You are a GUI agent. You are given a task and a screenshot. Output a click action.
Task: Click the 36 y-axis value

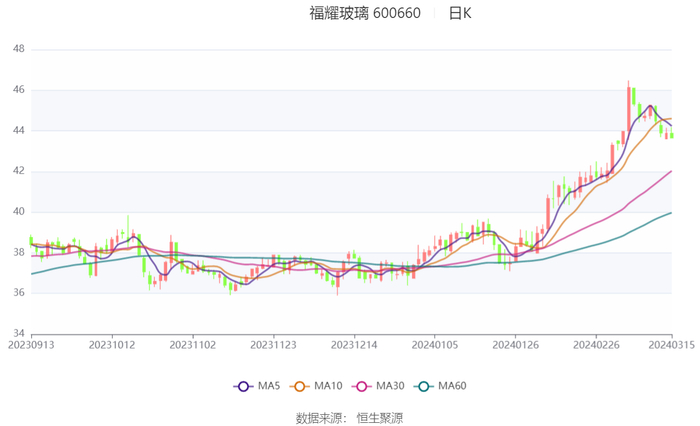19,293
